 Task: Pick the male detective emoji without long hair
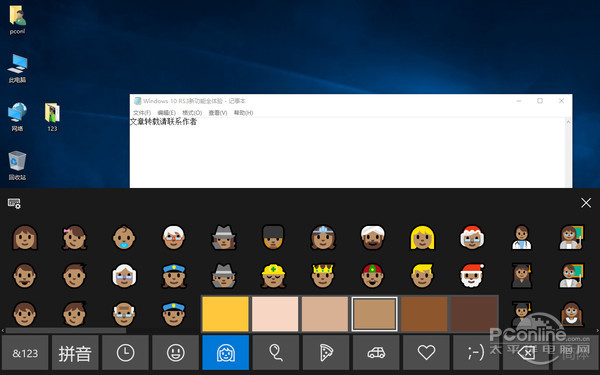224,276
